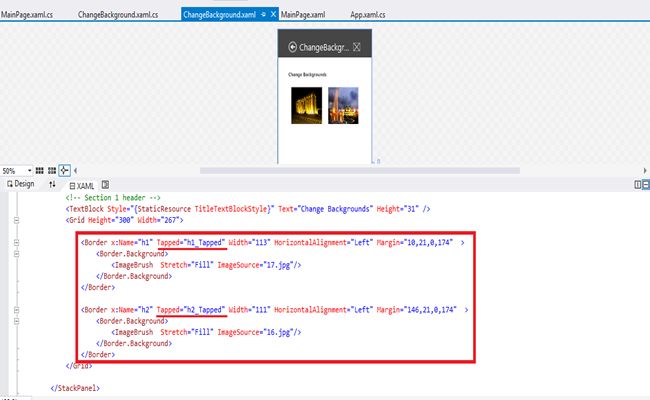Click the Grid Width="267" attribute

click(160, 220)
